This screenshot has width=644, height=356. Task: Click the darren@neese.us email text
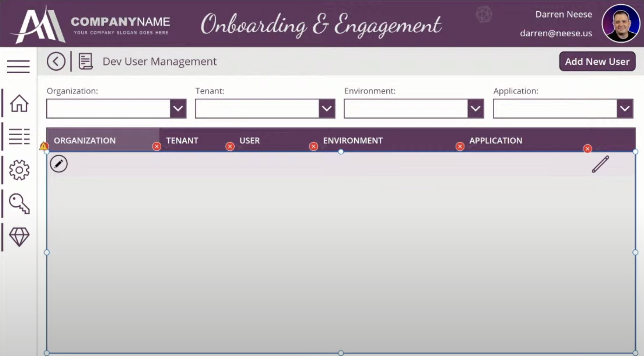(x=556, y=33)
